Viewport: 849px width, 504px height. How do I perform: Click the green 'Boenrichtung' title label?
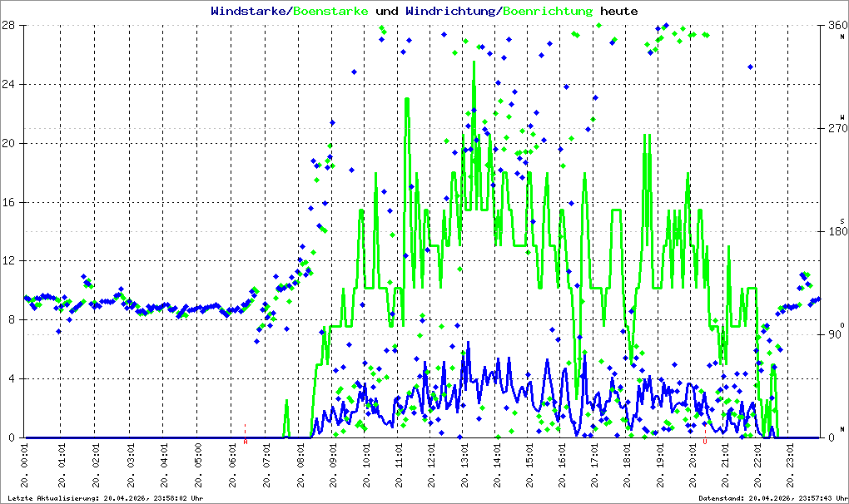pos(548,11)
